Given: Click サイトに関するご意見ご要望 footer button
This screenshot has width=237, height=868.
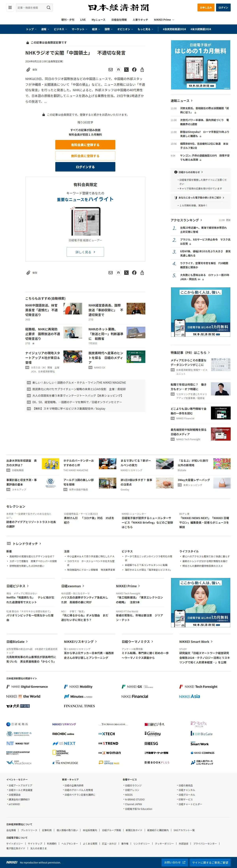Looking at the screenshot, I should point(210,862).
